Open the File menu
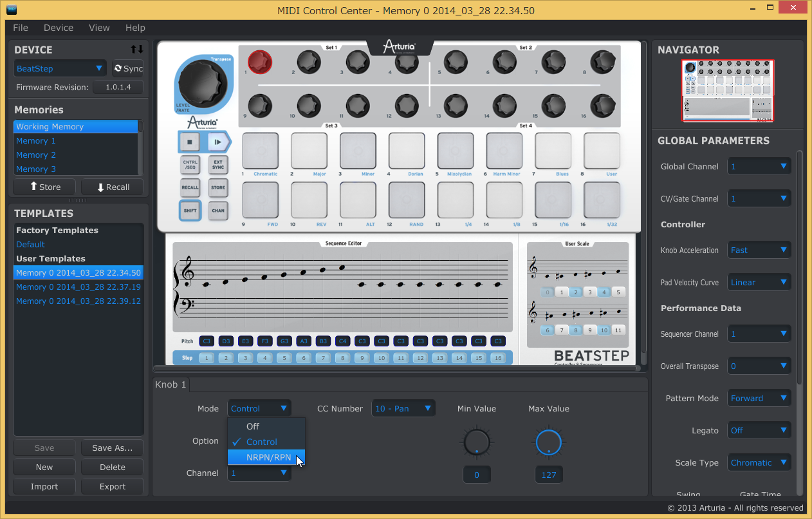The width and height of the screenshot is (812, 519). (21, 28)
